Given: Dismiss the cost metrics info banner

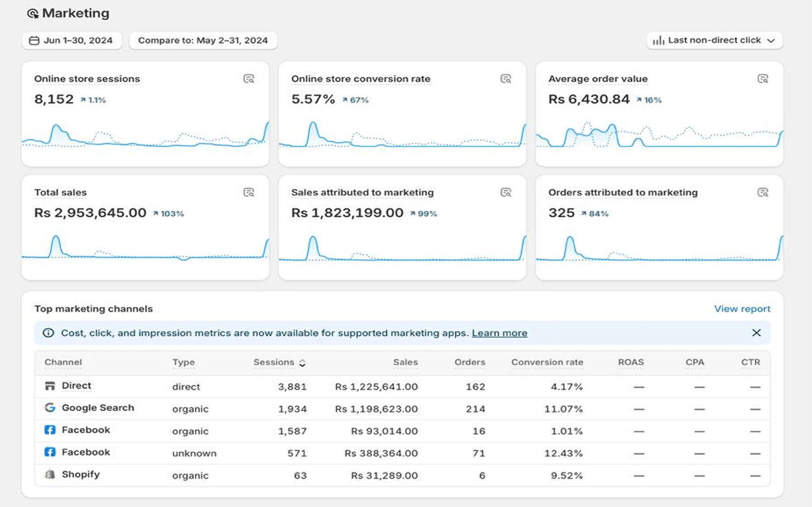Looking at the screenshot, I should (756, 333).
